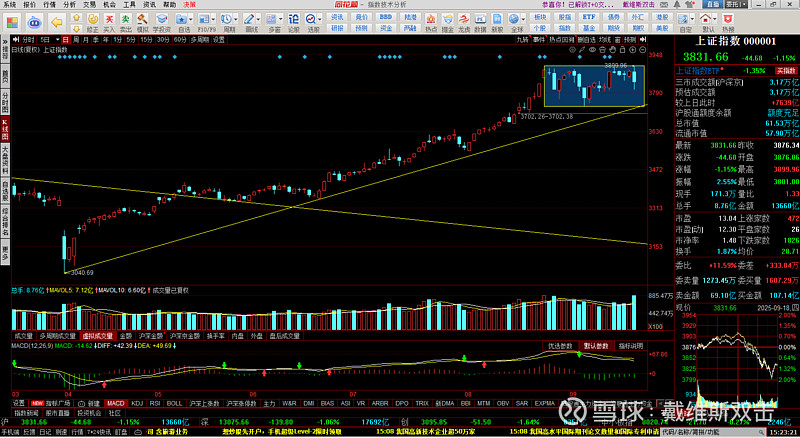Expand the 全球 dropdown arrow
The image size is (800, 438).
523,19
